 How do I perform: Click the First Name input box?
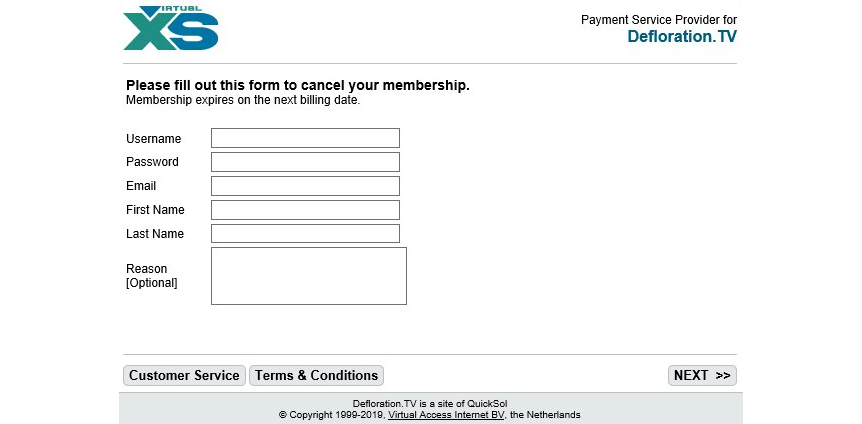click(305, 210)
